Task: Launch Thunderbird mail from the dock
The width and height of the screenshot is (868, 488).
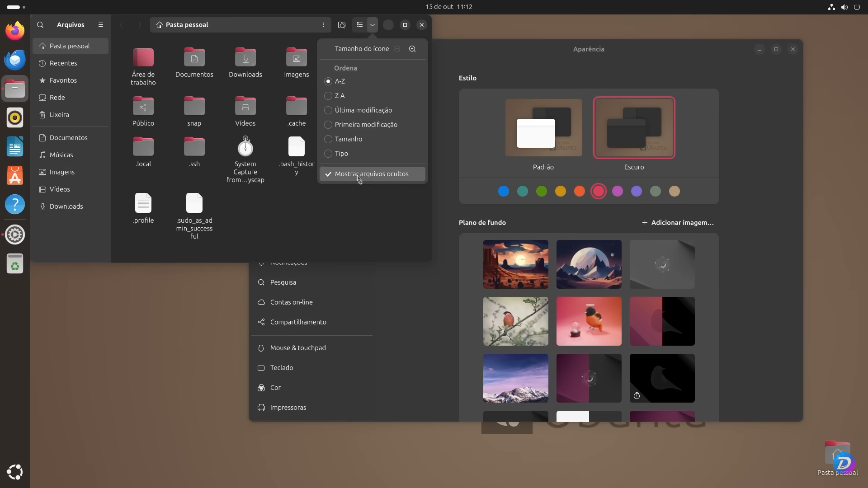Action: click(15, 59)
